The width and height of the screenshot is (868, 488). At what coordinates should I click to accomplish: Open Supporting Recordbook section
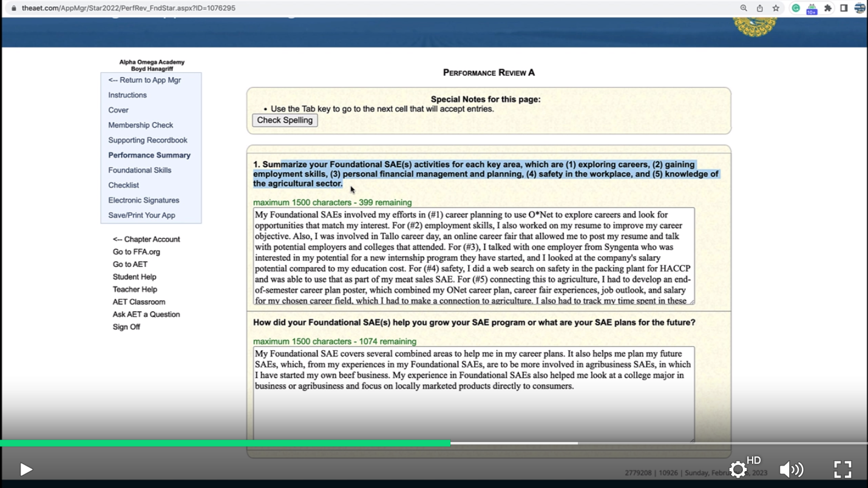[x=147, y=140]
